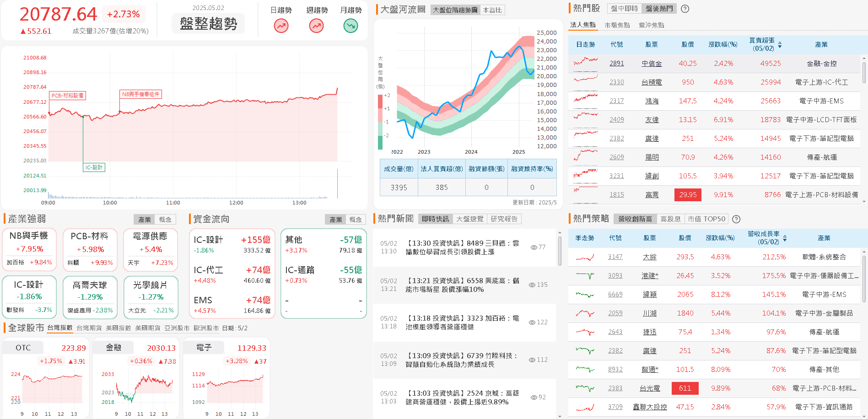Sort by 營收成長率 column arrows
Image resolution: width=868 pixels, height=419 pixels.
pyautogui.click(x=785, y=238)
